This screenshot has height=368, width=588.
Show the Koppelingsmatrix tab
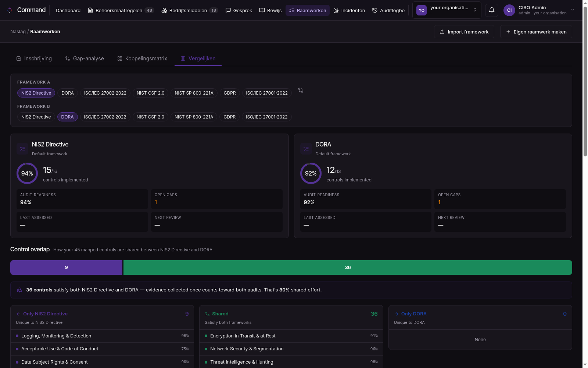click(x=142, y=59)
